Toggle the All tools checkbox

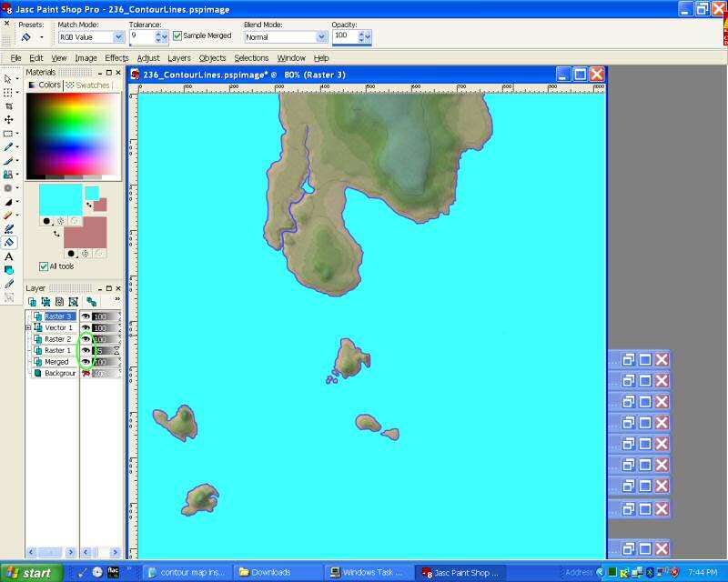[x=44, y=266]
